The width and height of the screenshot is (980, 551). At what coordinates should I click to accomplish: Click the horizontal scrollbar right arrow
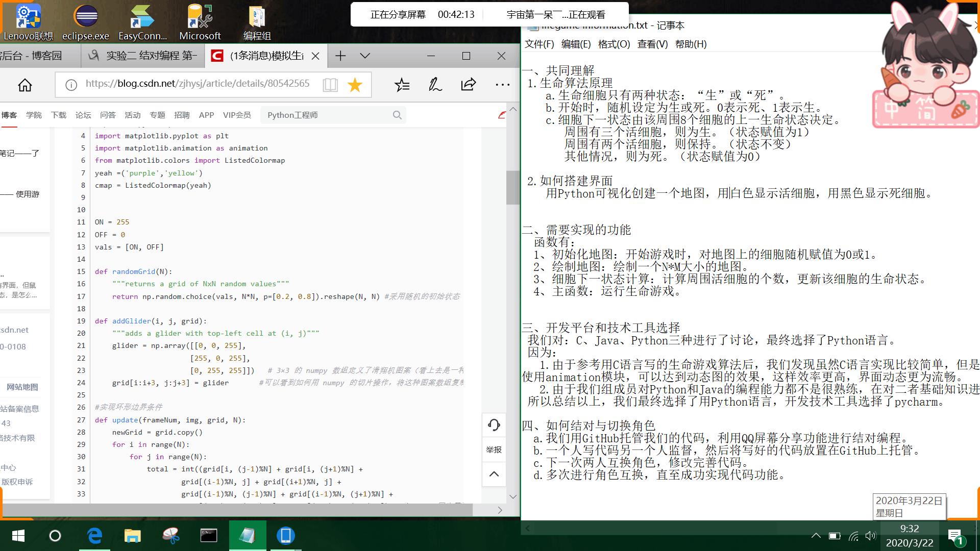coord(500,510)
